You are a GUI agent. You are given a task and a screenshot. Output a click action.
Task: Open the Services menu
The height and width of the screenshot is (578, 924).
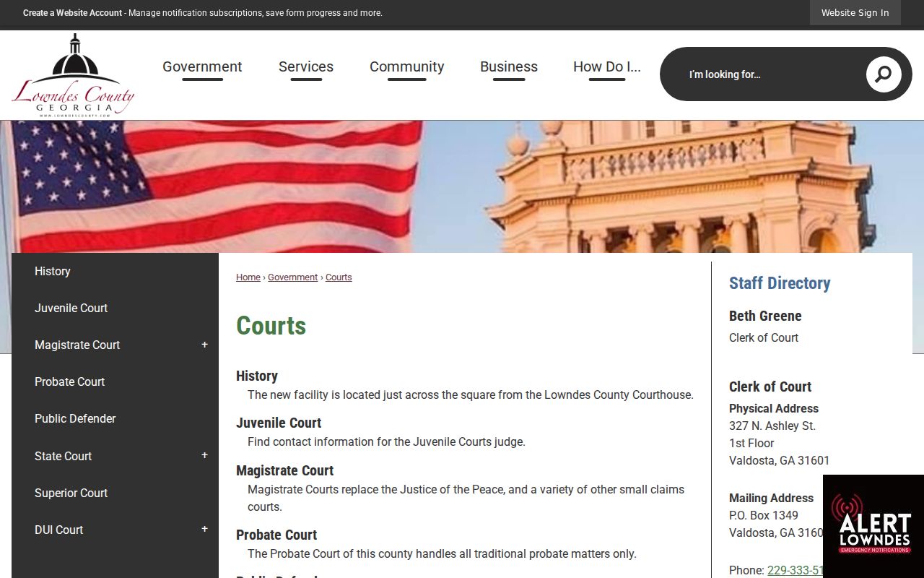(x=306, y=67)
